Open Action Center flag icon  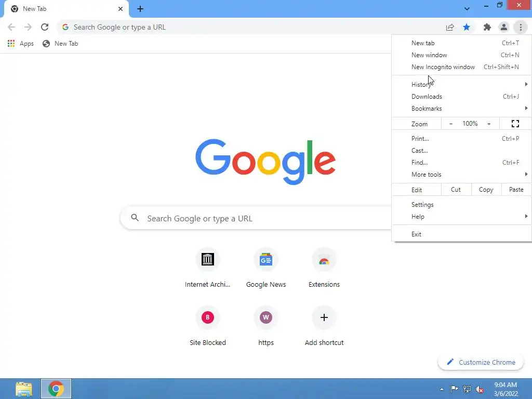coord(454,389)
